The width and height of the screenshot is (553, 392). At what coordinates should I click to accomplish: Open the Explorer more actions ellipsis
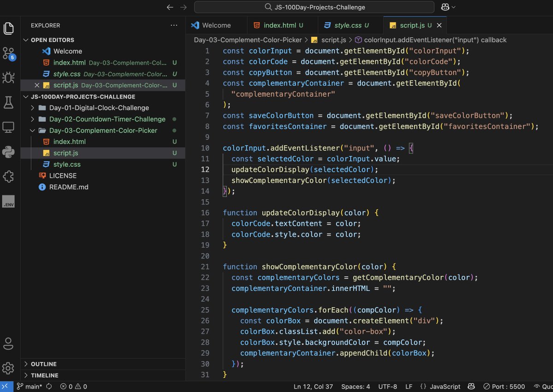pyautogui.click(x=173, y=25)
